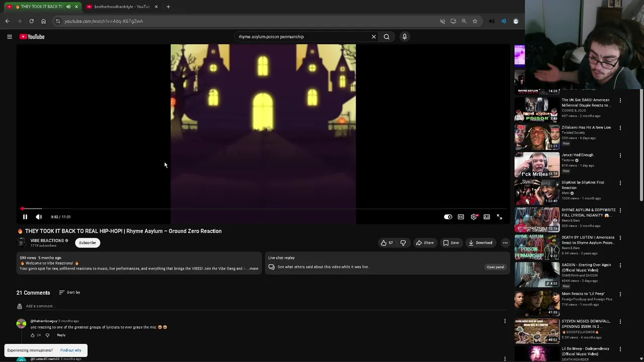This screenshot has height=362, width=644.
Task: Reply to the @thatrainbowguy comment
Action: tap(61, 335)
